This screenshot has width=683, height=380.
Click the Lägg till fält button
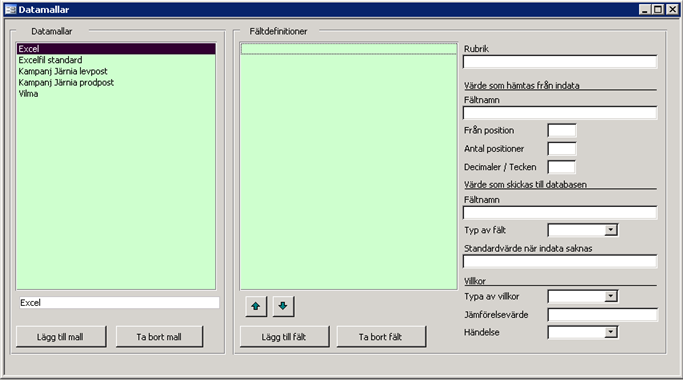(284, 337)
